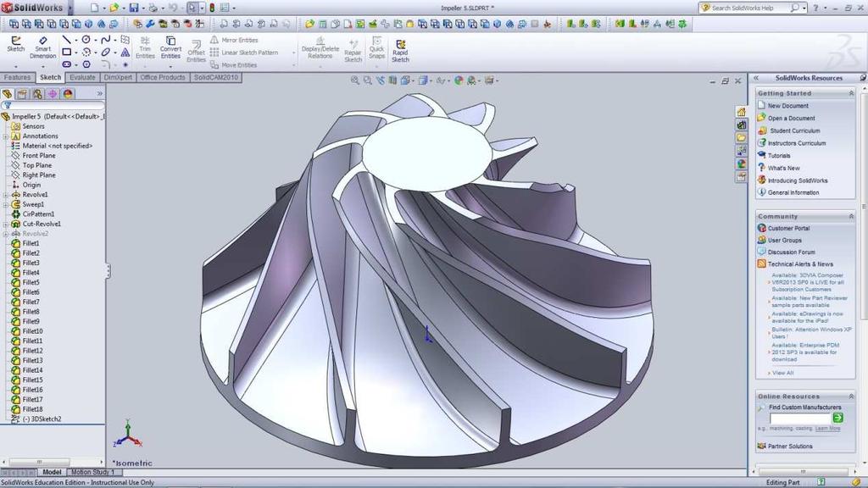868x488 pixels.
Task: Click the Save icon in top toolbar
Action: [134, 8]
